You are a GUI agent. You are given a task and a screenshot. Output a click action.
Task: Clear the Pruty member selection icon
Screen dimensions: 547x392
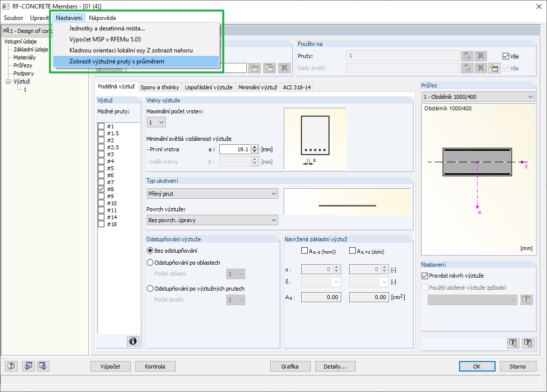481,56
